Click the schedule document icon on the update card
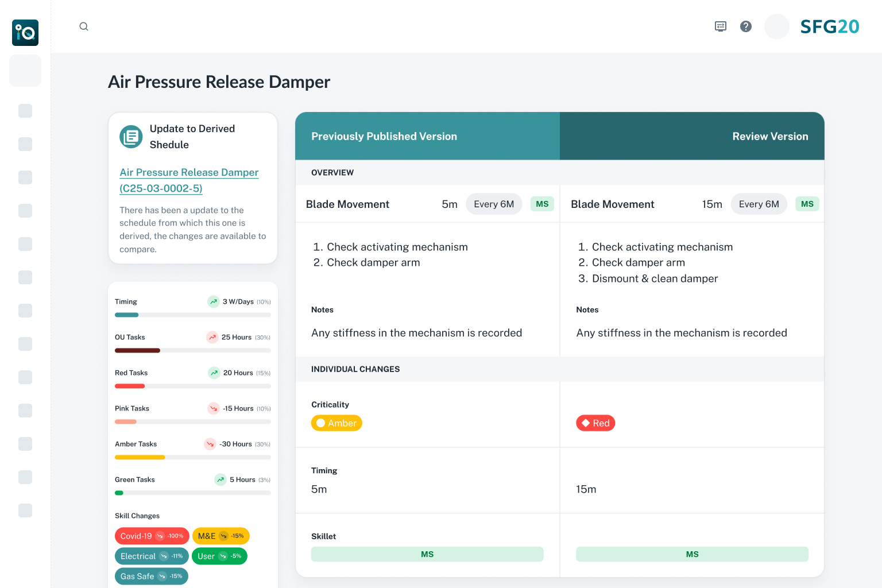Viewport: 882px width, 588px height. [131, 137]
